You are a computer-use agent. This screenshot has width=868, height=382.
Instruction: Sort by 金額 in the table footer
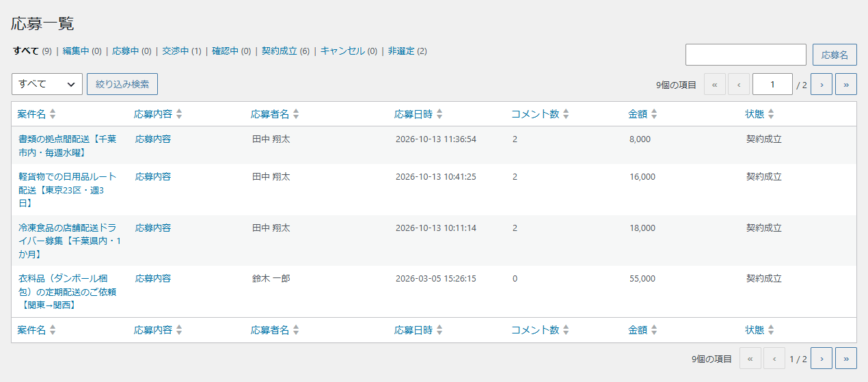pyautogui.click(x=643, y=330)
